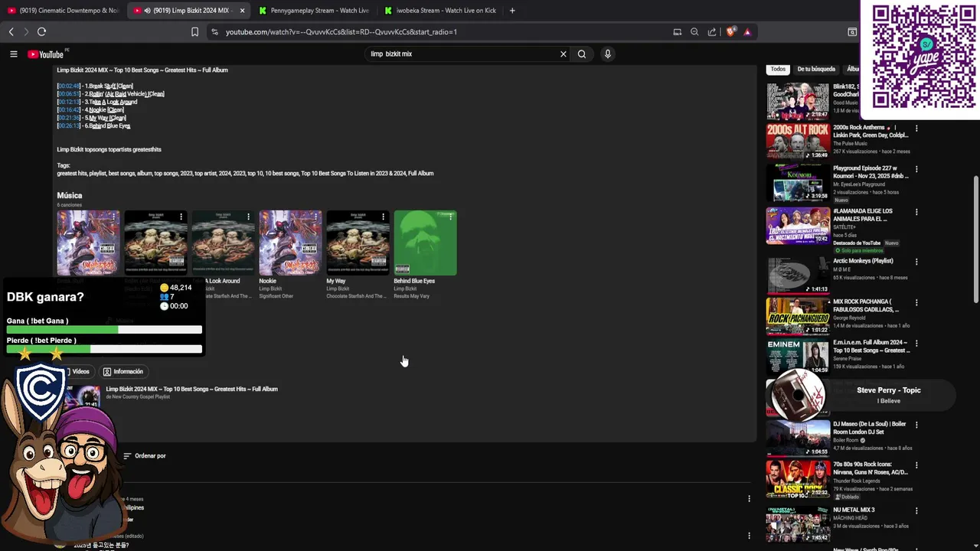Screen dimensions: 980x551
Task: Open the NU METAL MIX 3 thumbnail
Action: coord(798,524)
